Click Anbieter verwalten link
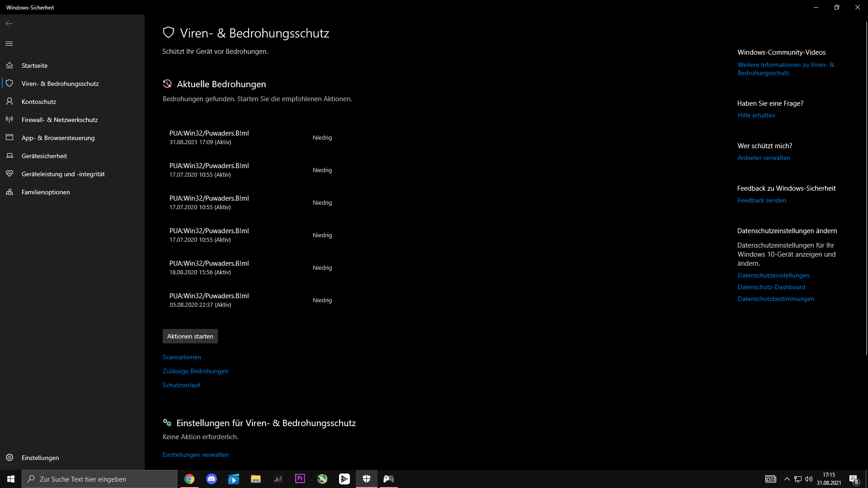Viewport: 868px width, 488px height. point(764,158)
